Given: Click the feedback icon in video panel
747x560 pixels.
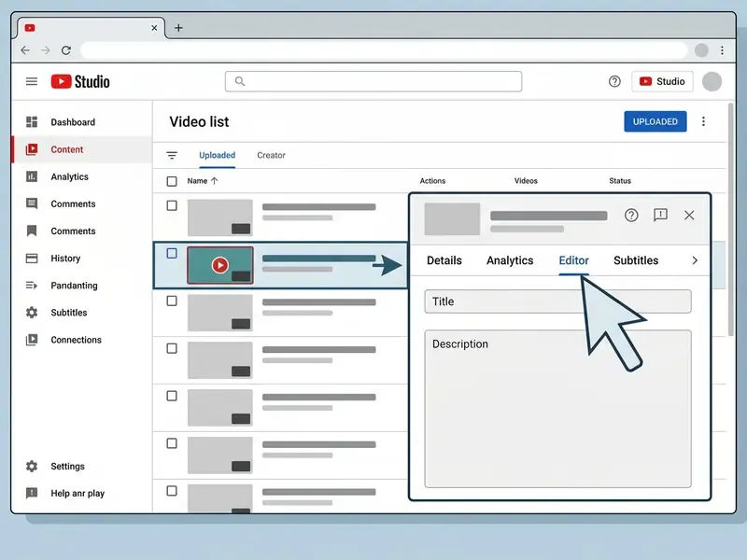Looking at the screenshot, I should 660,216.
